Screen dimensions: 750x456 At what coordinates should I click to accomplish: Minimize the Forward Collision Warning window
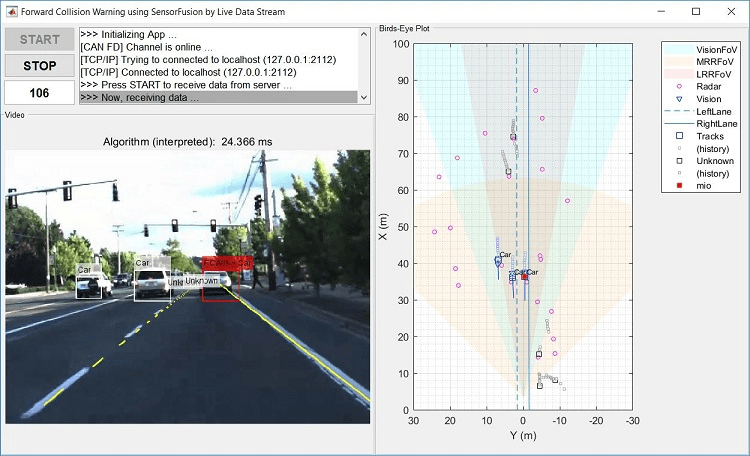pos(662,11)
